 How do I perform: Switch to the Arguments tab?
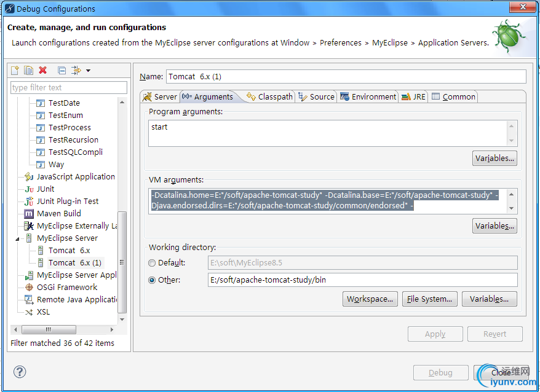point(208,96)
